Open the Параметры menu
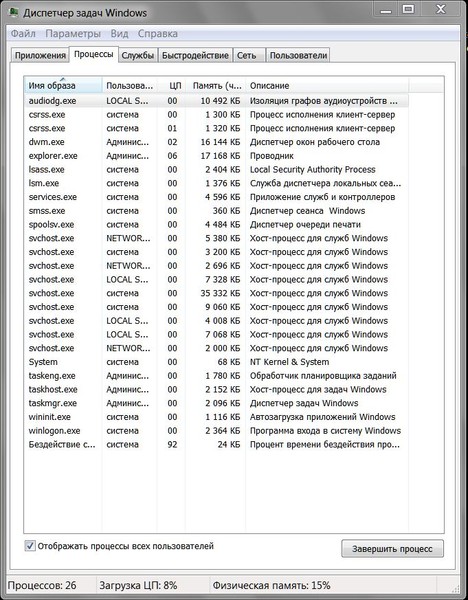468x600 pixels. point(73,34)
